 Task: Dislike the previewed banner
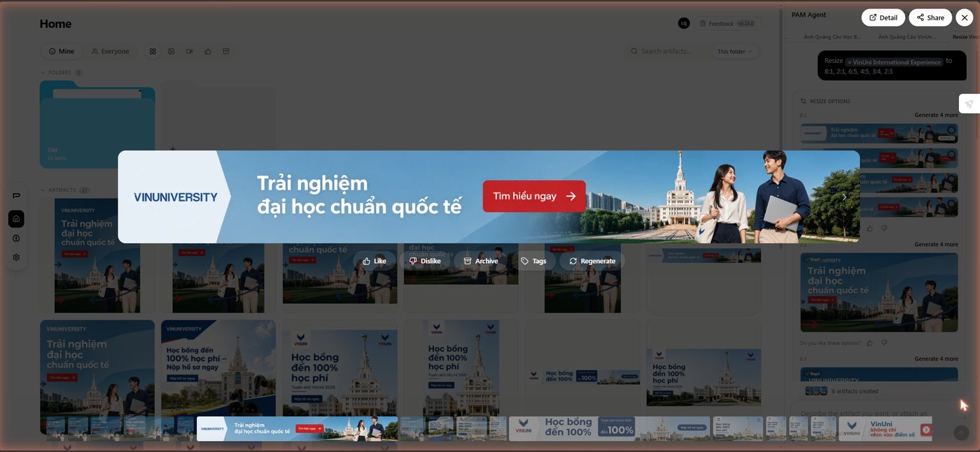click(x=425, y=261)
